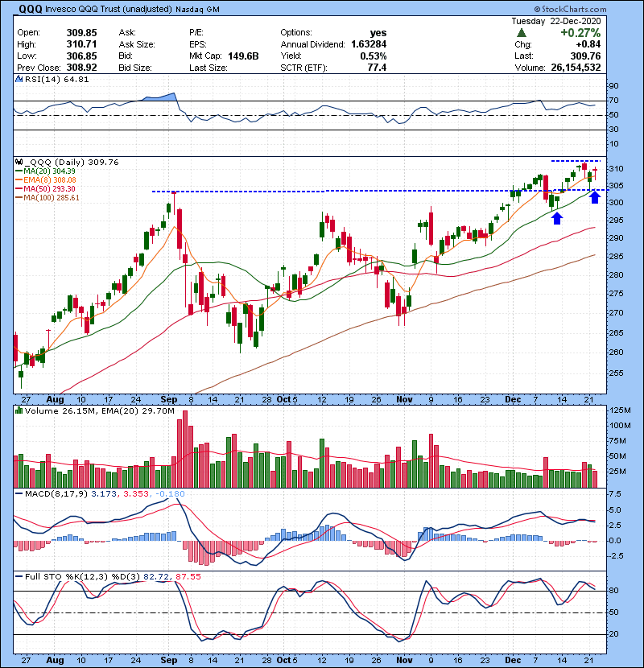The height and width of the screenshot is (668, 644).
Task: Click the MACD histogram value "-0.180"
Action: pos(170,494)
